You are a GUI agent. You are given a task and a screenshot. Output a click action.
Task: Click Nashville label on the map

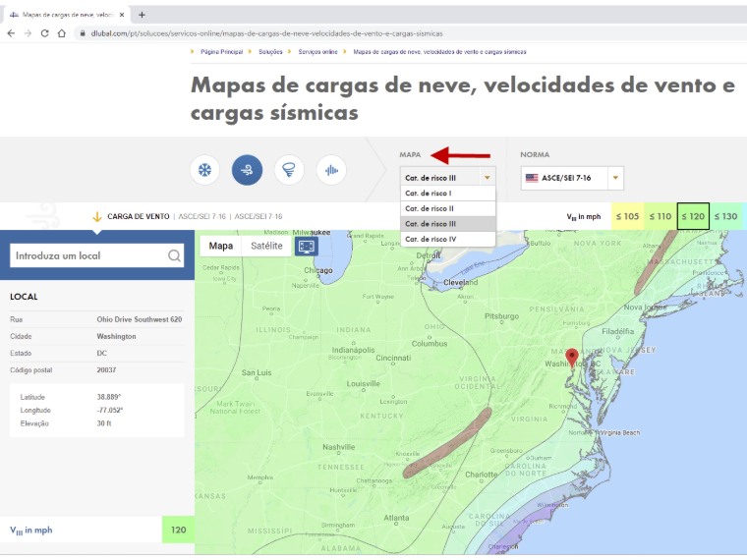[339, 447]
